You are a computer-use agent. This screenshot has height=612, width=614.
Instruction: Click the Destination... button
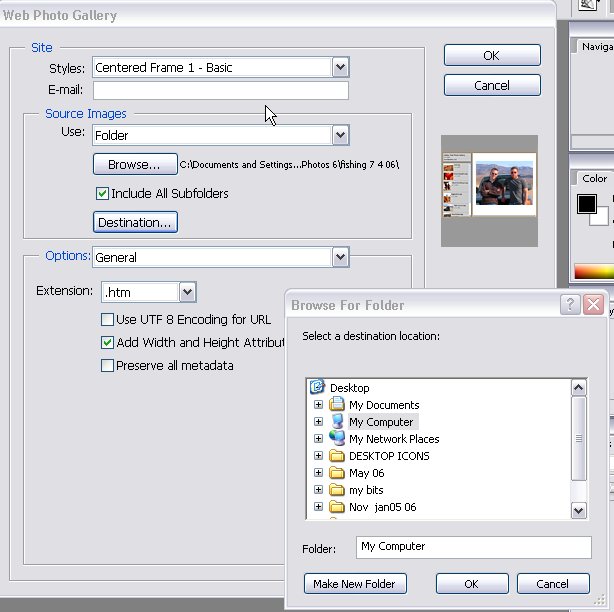pos(135,222)
